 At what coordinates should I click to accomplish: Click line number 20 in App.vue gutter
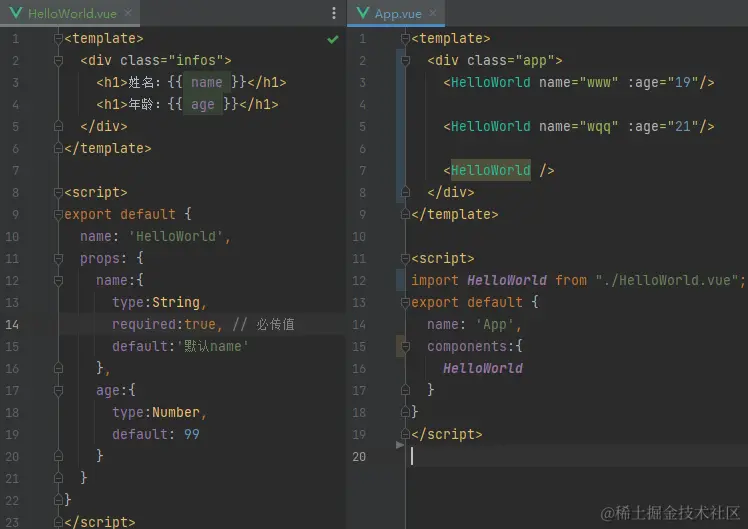(359, 457)
